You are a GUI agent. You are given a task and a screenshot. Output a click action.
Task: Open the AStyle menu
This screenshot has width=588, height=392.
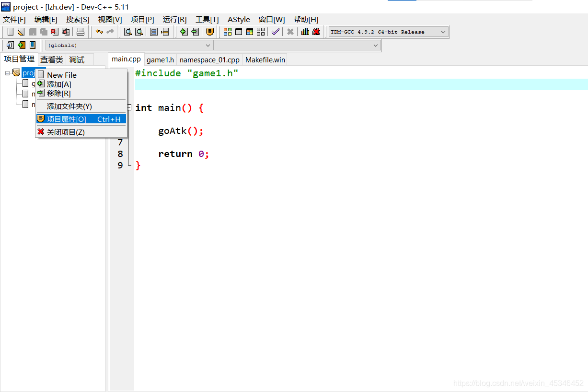(239, 20)
